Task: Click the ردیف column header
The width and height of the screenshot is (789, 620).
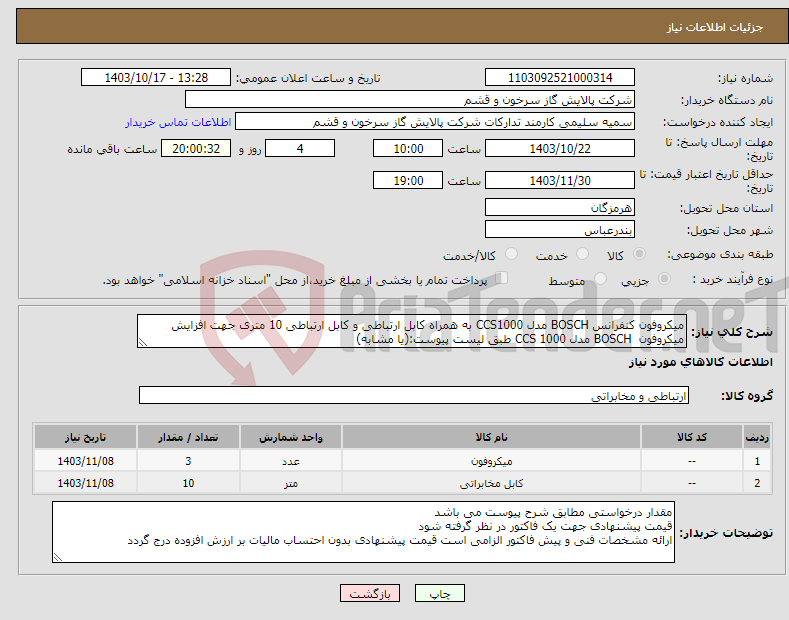Action: pos(757,437)
